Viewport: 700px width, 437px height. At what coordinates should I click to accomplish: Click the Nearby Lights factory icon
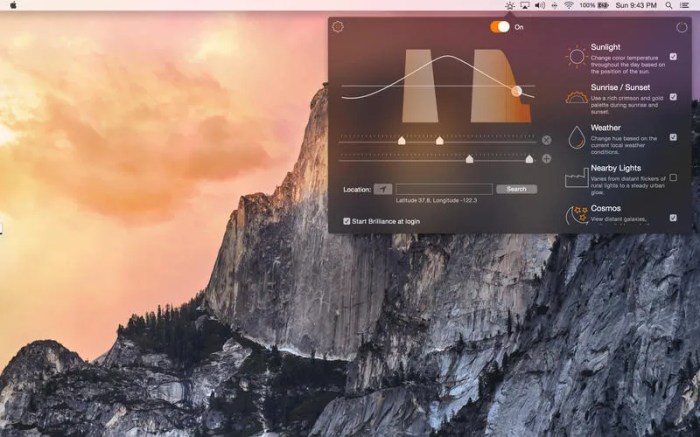(x=576, y=178)
